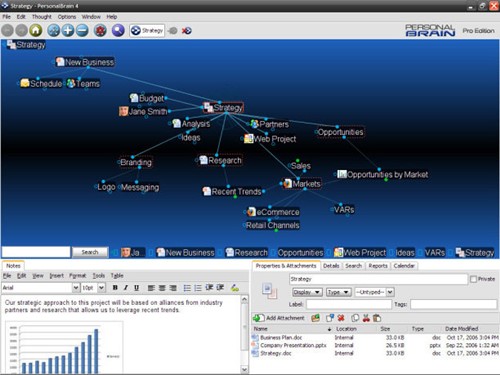
Task: Click the blue minus collapse button
Action: click(x=82, y=30)
